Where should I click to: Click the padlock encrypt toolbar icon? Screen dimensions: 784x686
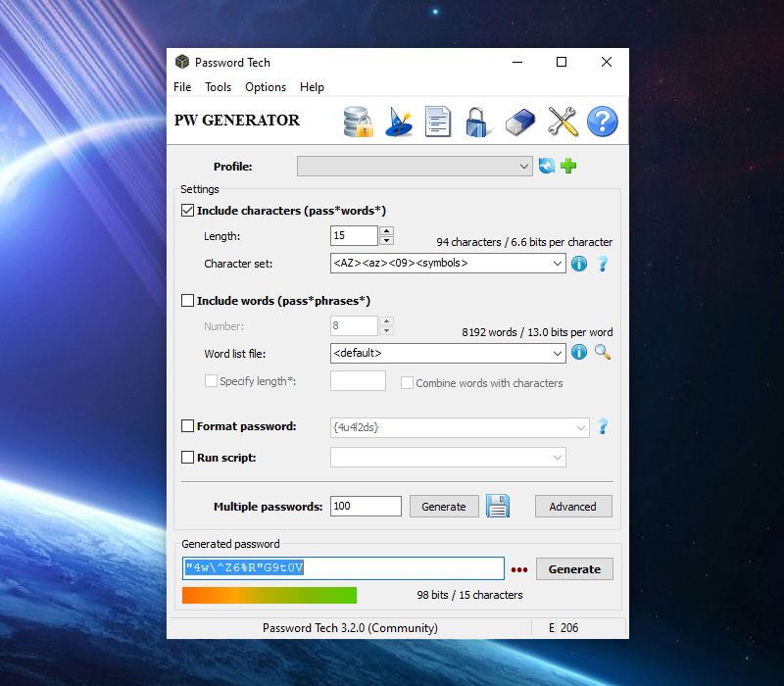(477, 122)
